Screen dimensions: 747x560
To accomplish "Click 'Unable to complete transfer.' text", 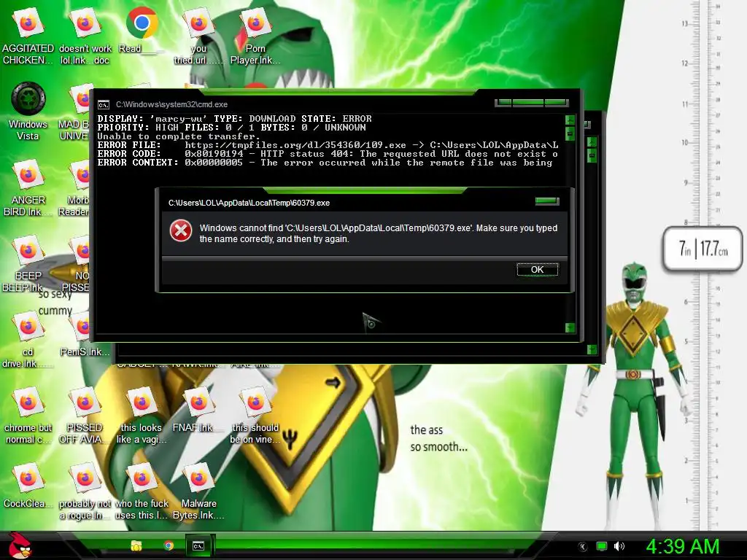I will tap(179, 136).
